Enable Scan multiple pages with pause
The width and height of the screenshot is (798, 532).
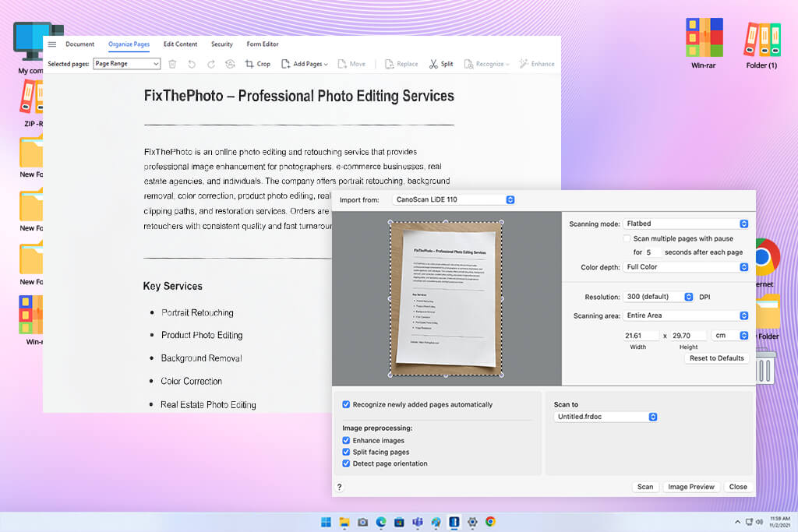627,238
